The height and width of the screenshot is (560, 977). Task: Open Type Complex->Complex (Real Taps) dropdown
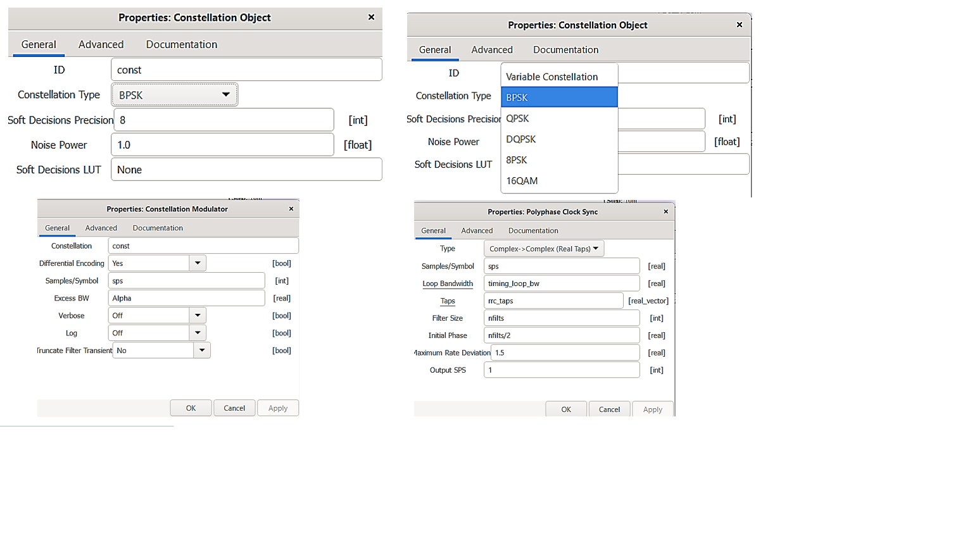tap(544, 249)
